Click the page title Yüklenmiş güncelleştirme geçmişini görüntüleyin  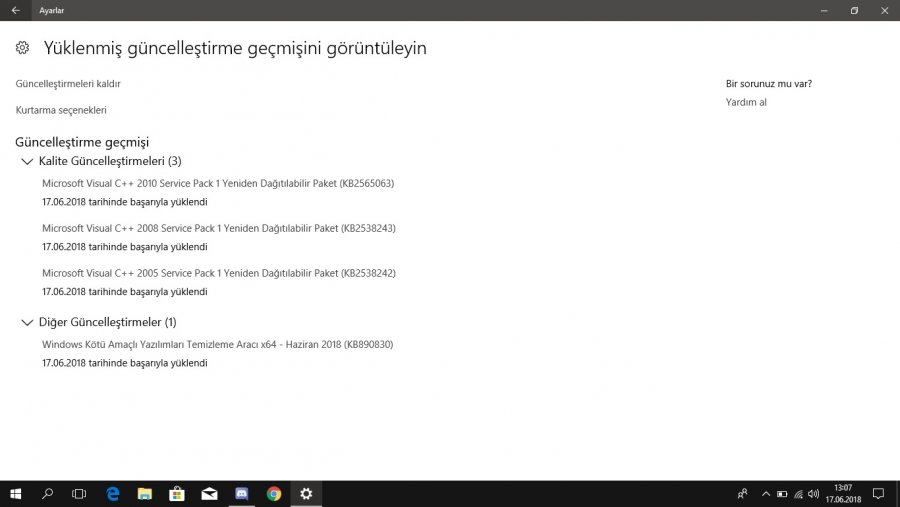tap(235, 48)
